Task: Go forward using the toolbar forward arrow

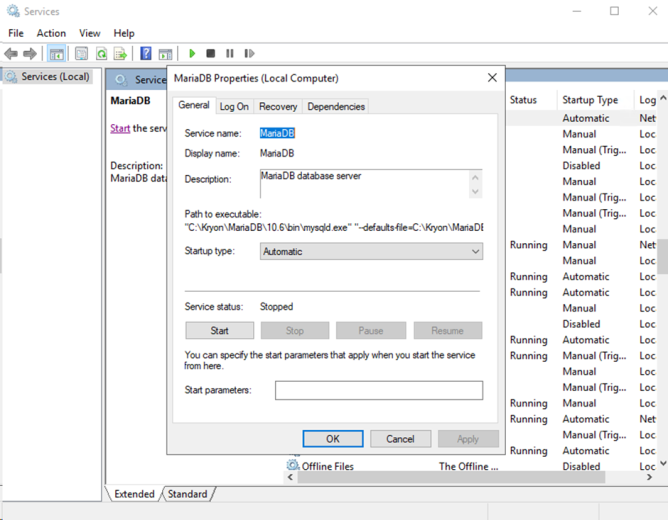Action: pos(30,54)
